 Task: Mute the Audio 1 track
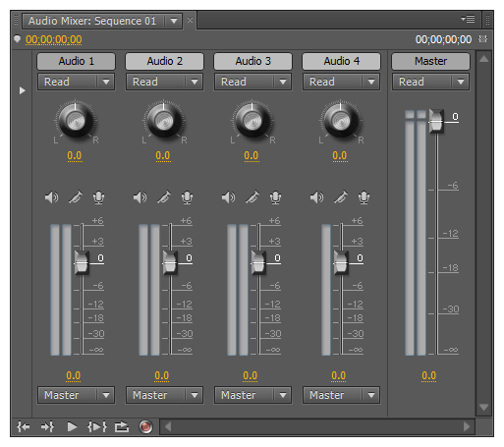(x=52, y=197)
